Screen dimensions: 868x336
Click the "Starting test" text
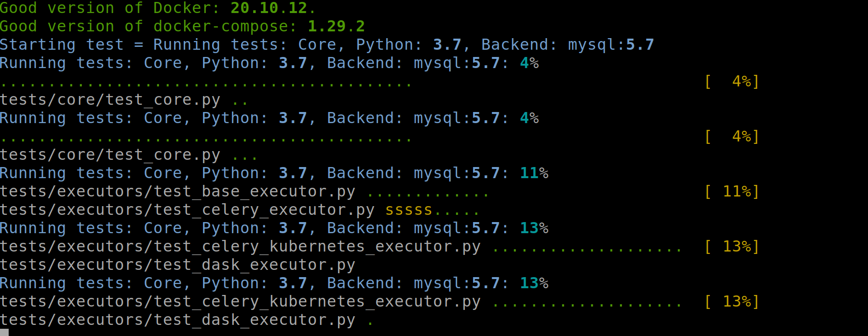(62, 44)
